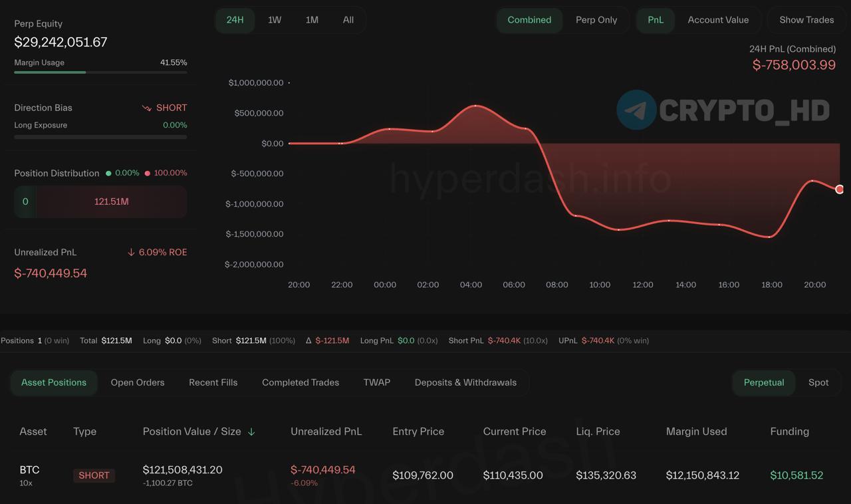The height and width of the screenshot is (504, 851).
Task: Click the endpoint marker on the PnL chart
Action: 839,189
